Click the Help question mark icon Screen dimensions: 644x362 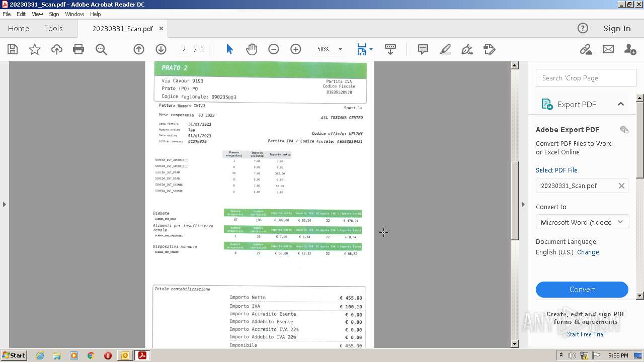pos(583,28)
